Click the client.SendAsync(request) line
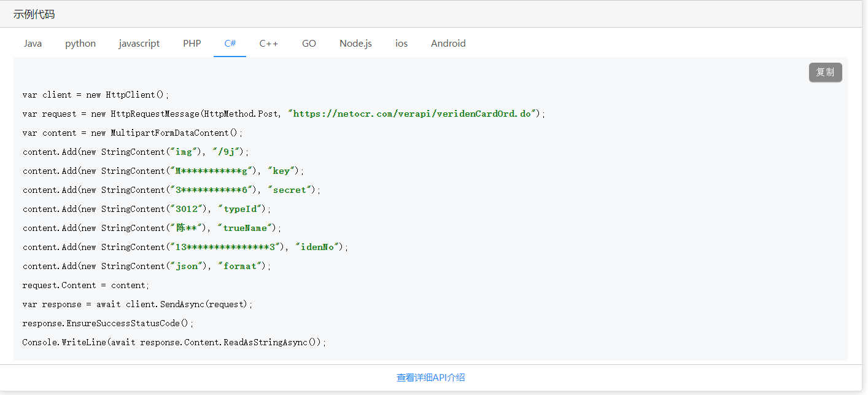 pos(138,304)
